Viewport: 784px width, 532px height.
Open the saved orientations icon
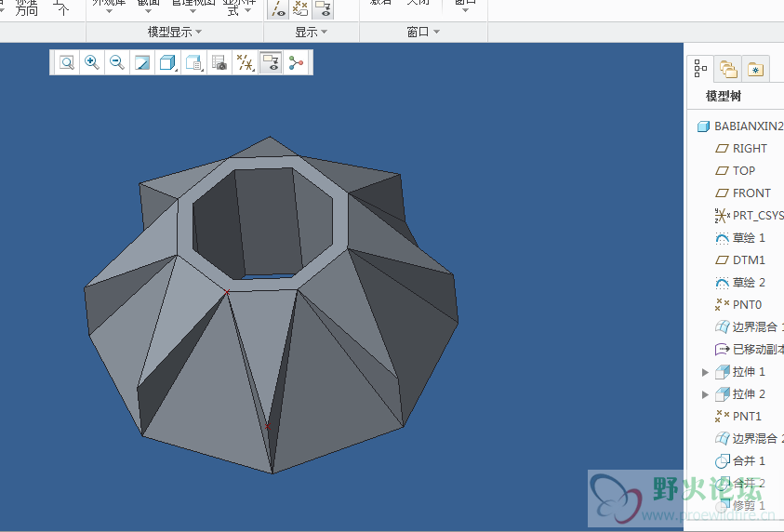click(x=194, y=63)
